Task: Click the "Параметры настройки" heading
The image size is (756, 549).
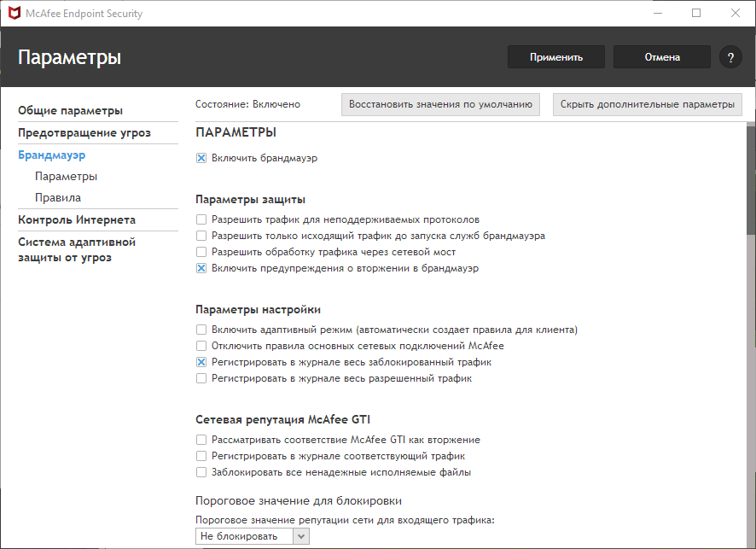Action: pyautogui.click(x=258, y=310)
